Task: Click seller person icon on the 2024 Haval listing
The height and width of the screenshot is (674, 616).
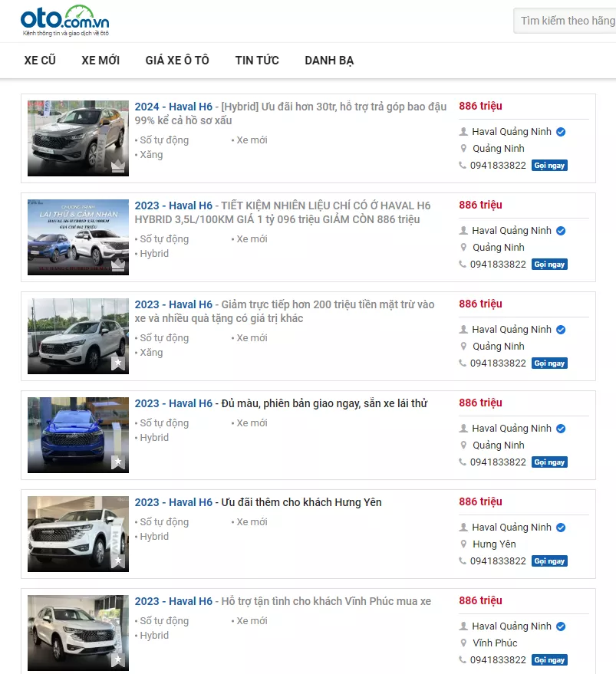Action: [463, 132]
